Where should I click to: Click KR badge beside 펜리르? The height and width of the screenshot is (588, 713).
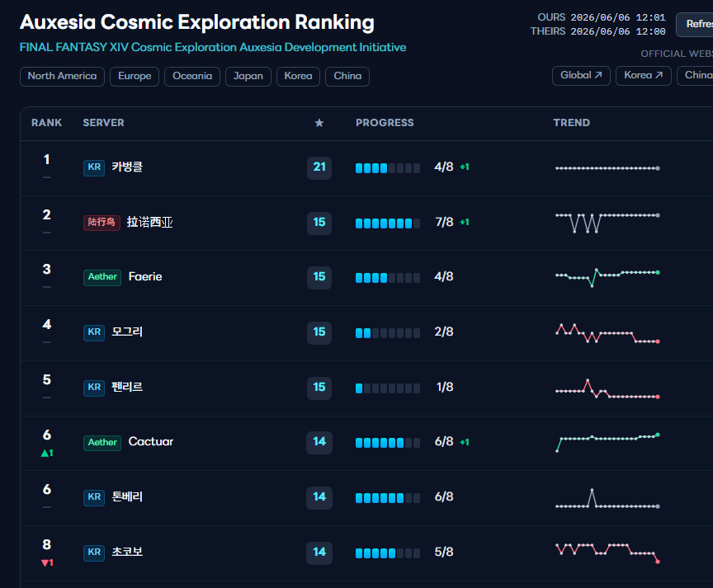coord(94,388)
